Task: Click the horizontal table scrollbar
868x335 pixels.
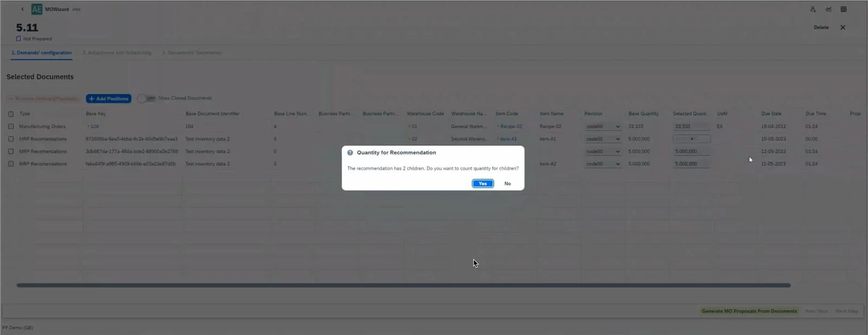Action: pos(403,285)
